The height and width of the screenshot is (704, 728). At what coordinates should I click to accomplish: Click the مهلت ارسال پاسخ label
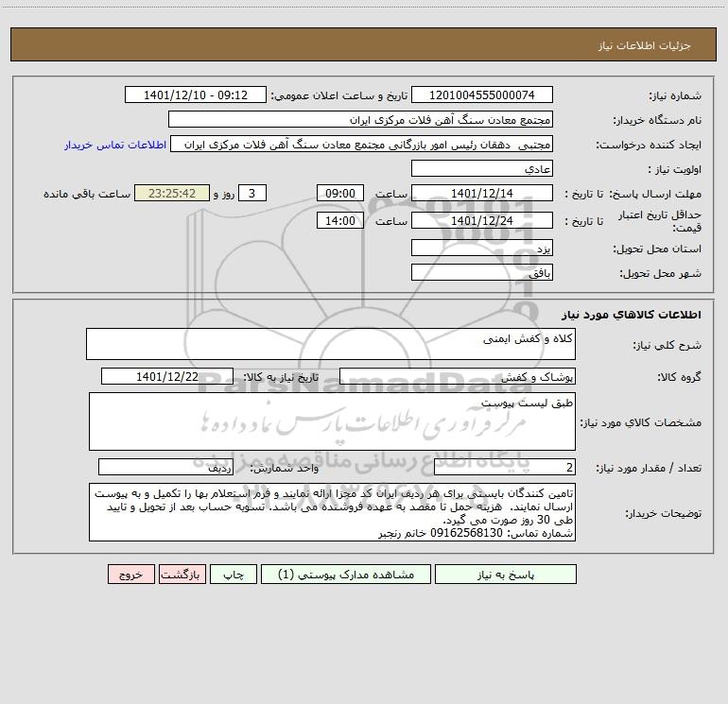point(655,194)
